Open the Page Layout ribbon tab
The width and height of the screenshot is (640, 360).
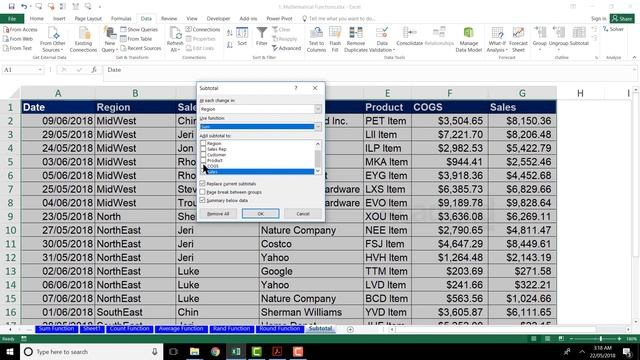(88, 18)
